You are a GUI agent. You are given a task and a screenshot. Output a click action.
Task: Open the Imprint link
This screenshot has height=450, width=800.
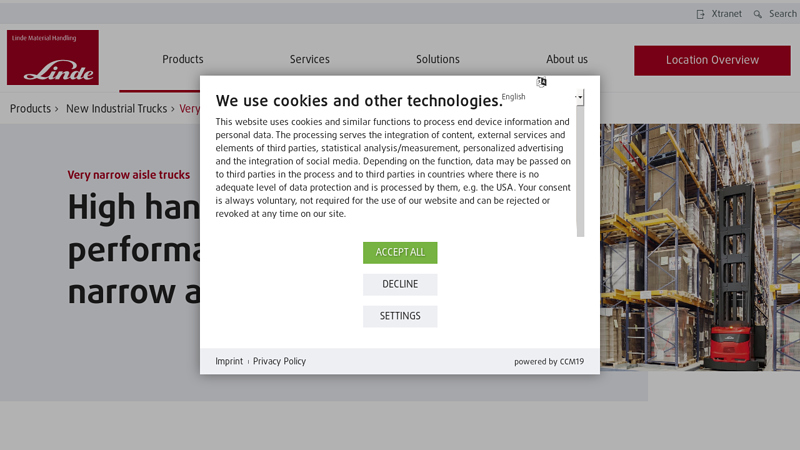[229, 362]
